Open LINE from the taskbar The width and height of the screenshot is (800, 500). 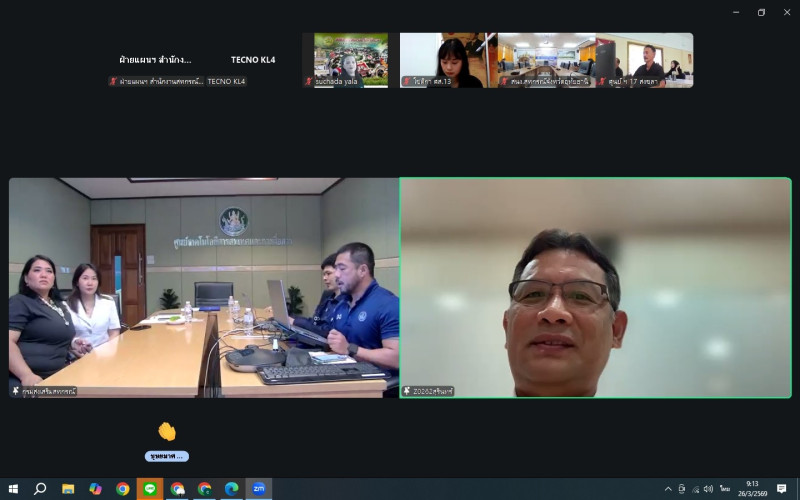coord(150,489)
